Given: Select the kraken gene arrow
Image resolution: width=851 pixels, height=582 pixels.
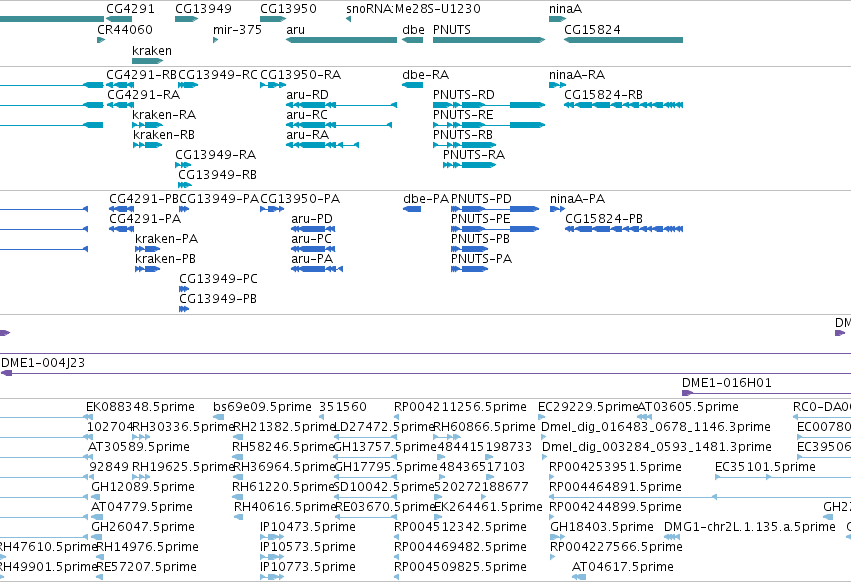Looking at the screenshot, I should click(148, 61).
